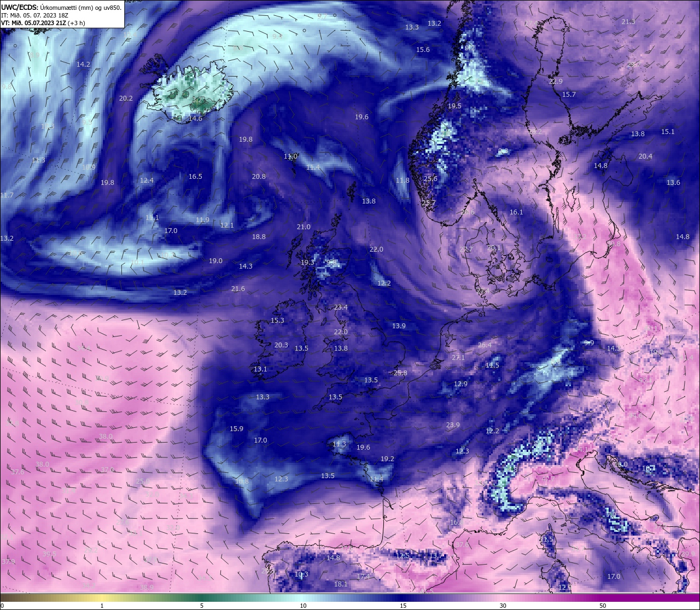700x610 pixels.
Task: Click the 19.5 value over Norway
Action: (x=454, y=106)
